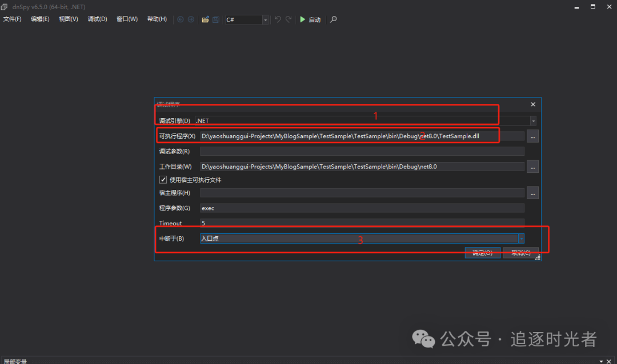617x364 pixels.
Task: Open the 中断于 入口点 dropdown
Action: point(521,238)
